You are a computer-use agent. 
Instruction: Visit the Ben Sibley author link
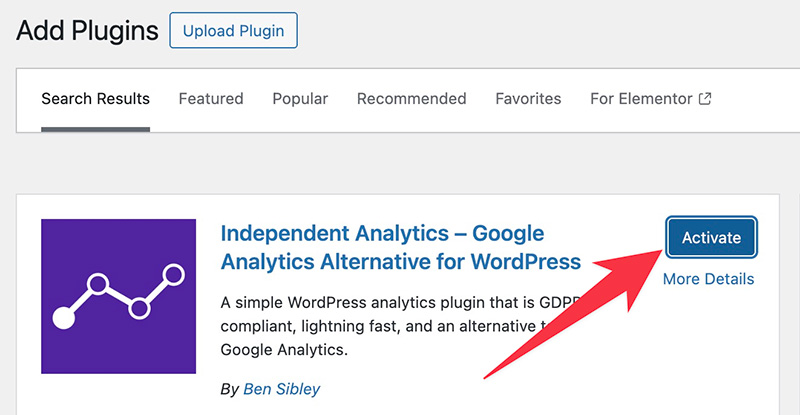(x=281, y=388)
